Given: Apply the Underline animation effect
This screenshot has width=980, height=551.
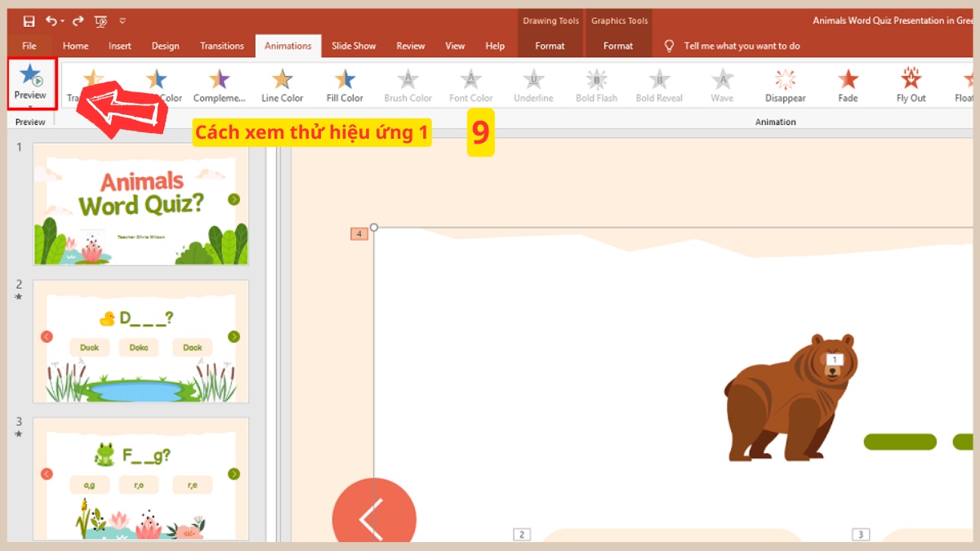Looking at the screenshot, I should (x=533, y=84).
